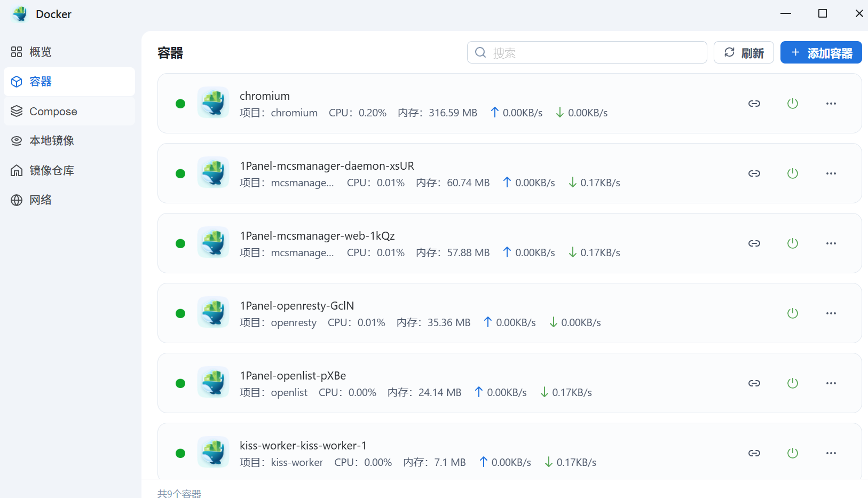Click CPU value 0.20%
Image resolution: width=868 pixels, height=498 pixels.
pos(373,113)
